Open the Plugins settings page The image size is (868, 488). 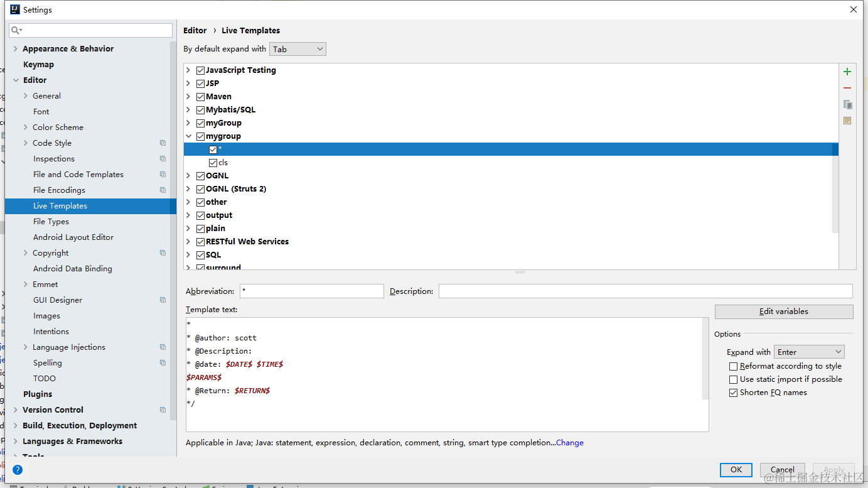pos(38,394)
